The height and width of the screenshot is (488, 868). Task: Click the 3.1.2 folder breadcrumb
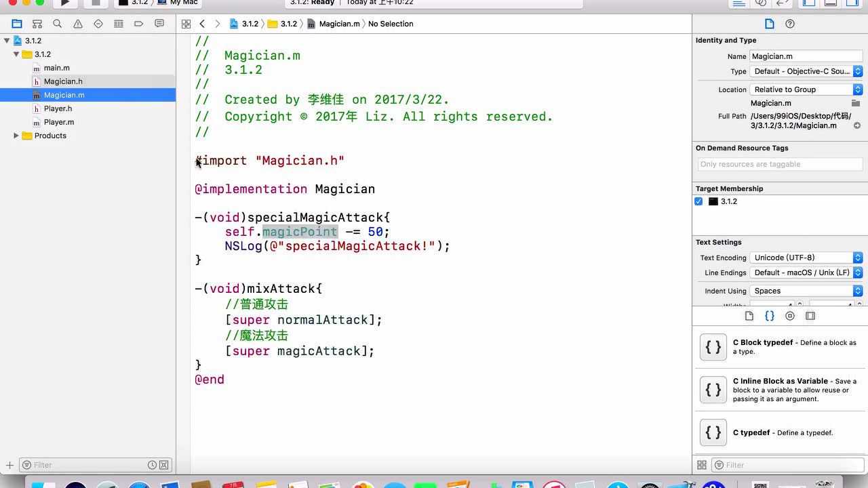[x=282, y=24]
